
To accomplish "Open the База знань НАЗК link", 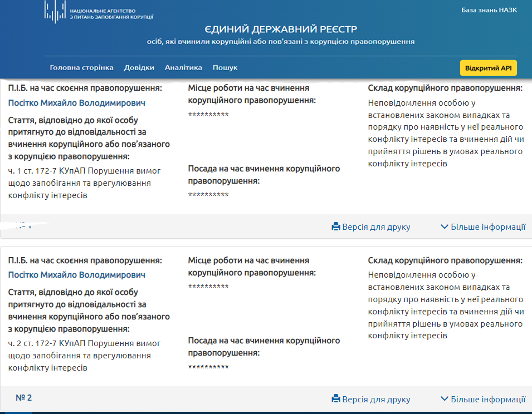I will point(489,10).
